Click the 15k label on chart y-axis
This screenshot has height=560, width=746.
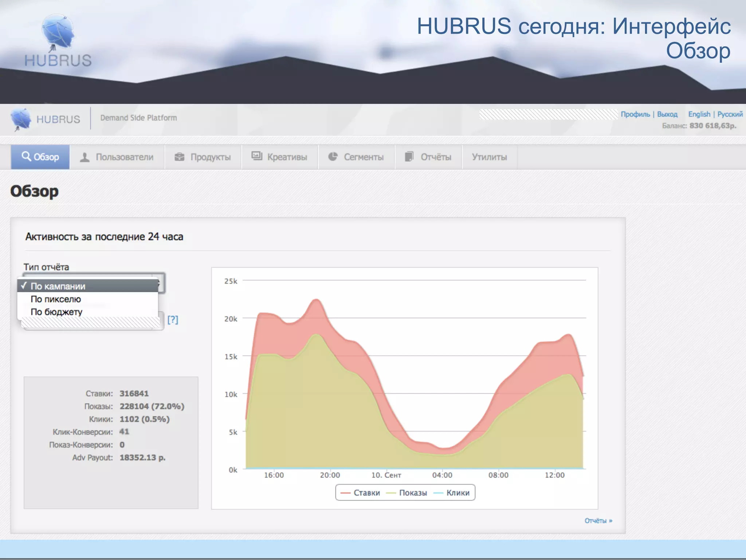click(231, 357)
